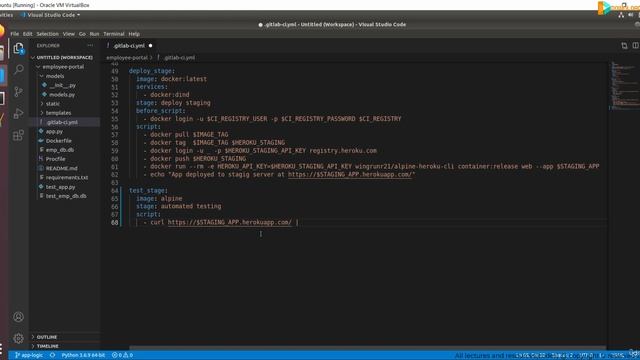Screen dimensions: 640x360
Task: Open the Accounts icon in activity bar
Action: click(x=18, y=317)
